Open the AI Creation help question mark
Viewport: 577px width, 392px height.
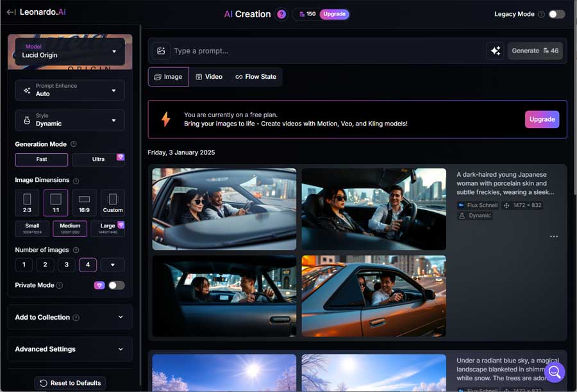coord(281,14)
